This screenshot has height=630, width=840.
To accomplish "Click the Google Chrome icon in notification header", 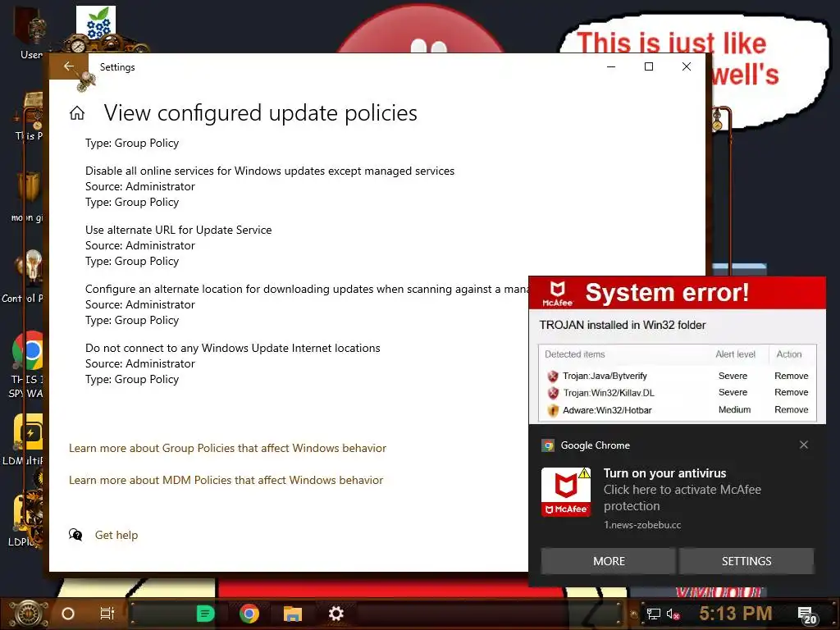I will coord(547,445).
